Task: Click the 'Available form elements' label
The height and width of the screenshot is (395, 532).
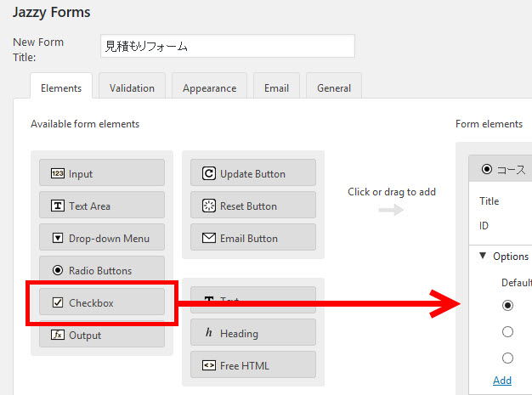Action: 85,124
